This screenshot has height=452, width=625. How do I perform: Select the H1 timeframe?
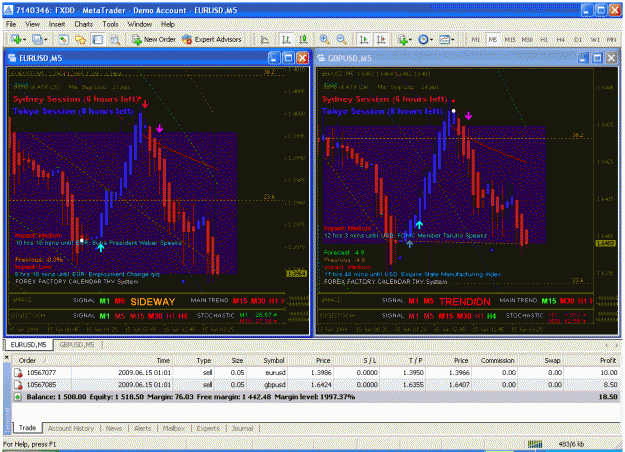coord(544,40)
